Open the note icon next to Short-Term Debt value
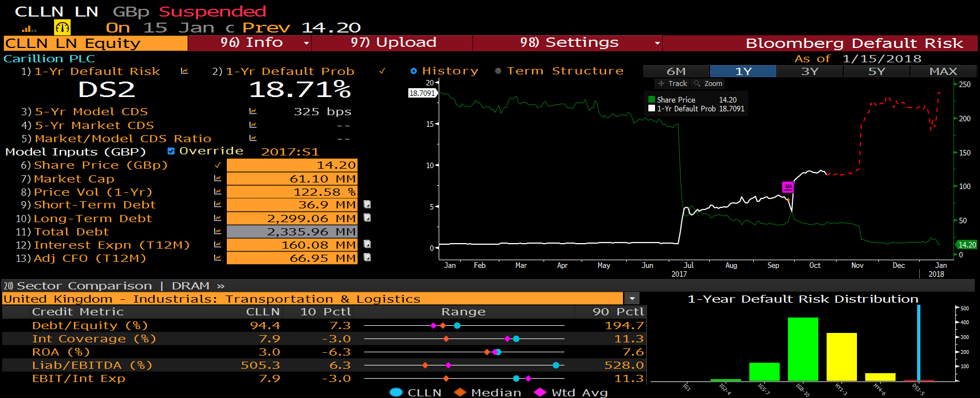Screen dimensions: 980x398 click(x=367, y=205)
